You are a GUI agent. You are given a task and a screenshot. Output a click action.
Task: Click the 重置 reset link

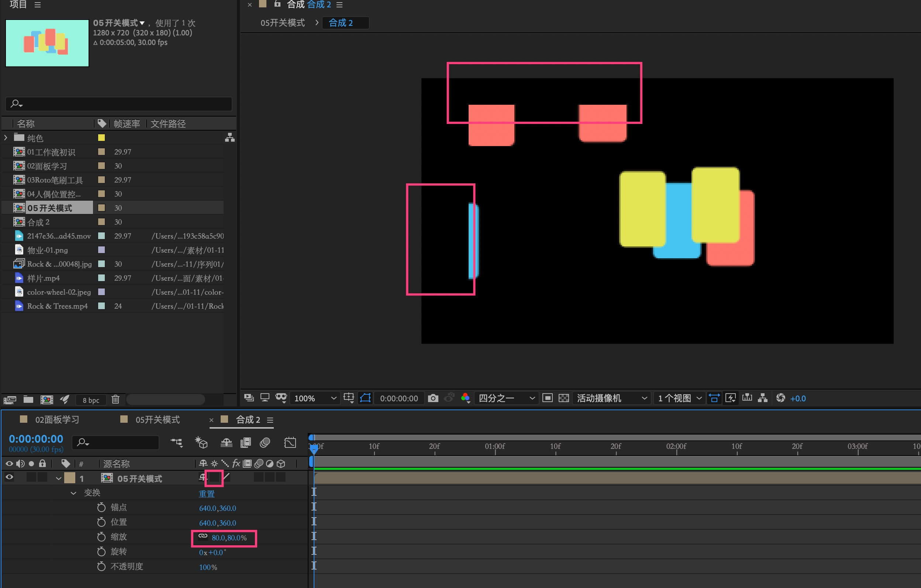(x=207, y=494)
